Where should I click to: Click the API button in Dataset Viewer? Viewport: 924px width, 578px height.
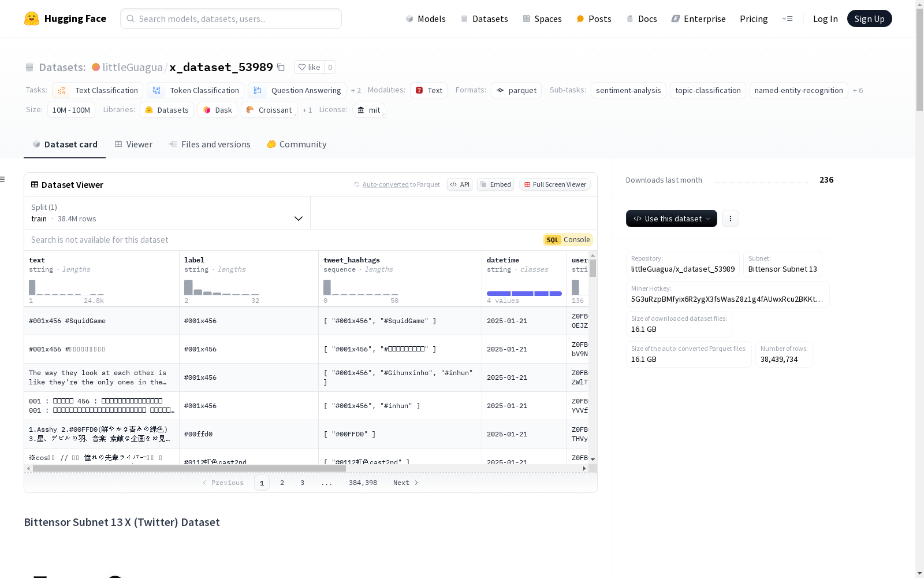coord(460,184)
